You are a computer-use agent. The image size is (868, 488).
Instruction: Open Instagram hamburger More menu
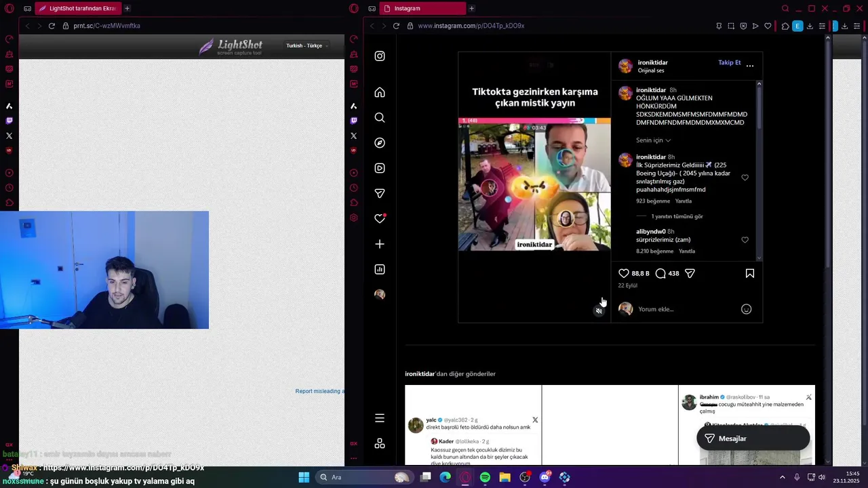tap(380, 418)
